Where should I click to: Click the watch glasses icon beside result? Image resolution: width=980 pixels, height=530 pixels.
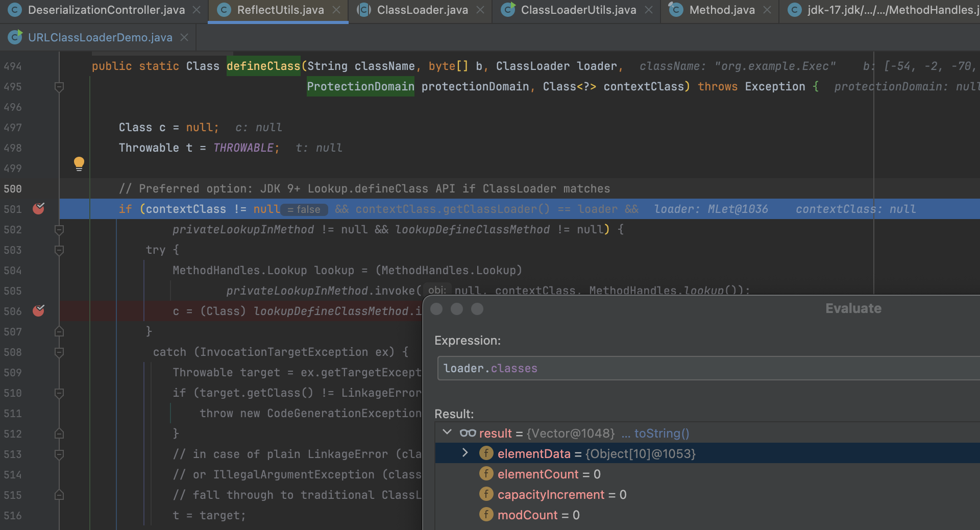tap(468, 433)
